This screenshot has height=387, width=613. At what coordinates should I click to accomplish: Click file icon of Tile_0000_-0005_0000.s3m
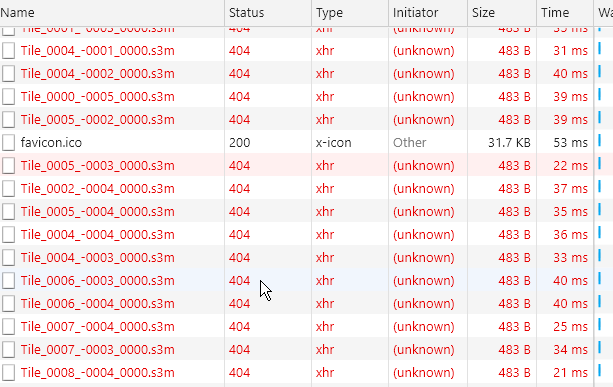8,97
